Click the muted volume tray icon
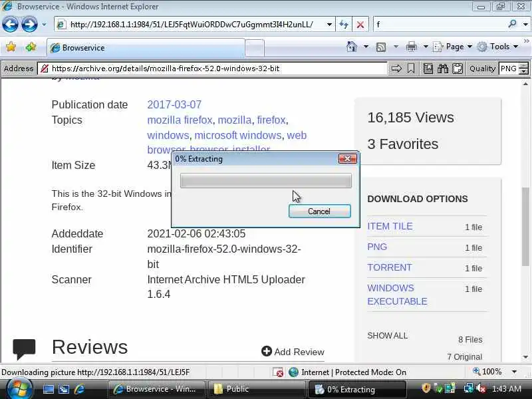This screenshot has height=399, width=532. click(480, 388)
